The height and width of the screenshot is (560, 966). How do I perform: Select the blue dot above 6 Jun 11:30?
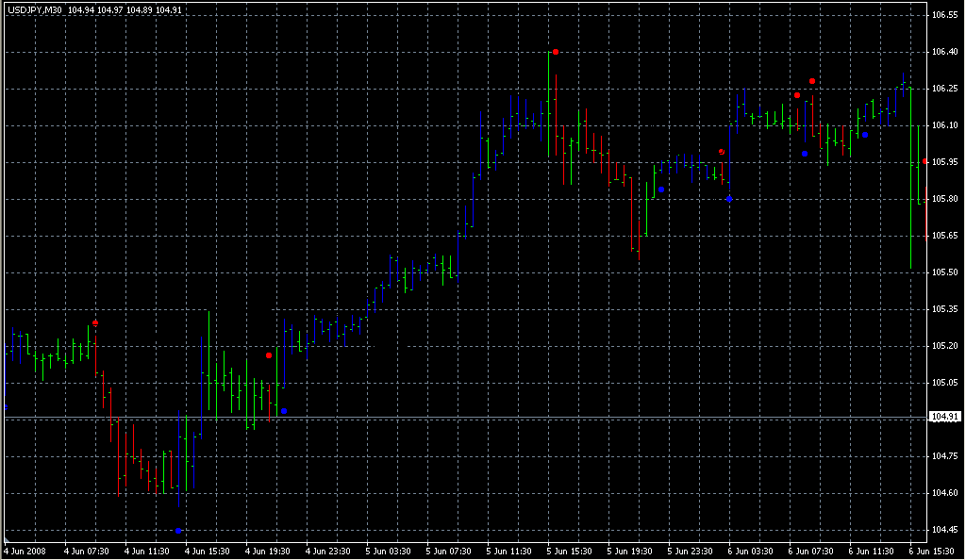click(x=865, y=135)
